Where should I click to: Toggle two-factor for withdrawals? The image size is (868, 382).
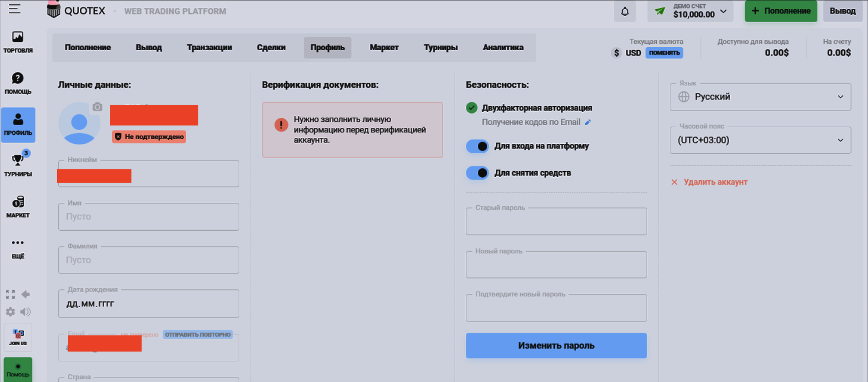[x=477, y=173]
